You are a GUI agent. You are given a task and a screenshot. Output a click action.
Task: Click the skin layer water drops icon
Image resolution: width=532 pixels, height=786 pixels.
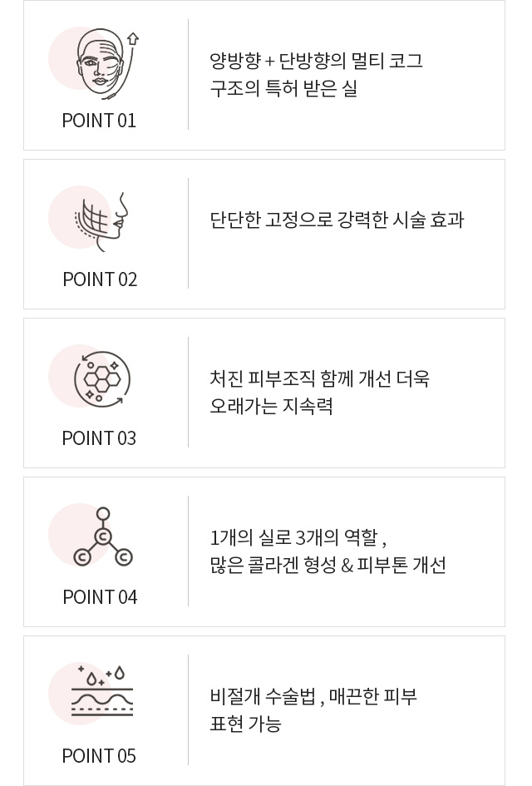(x=102, y=692)
